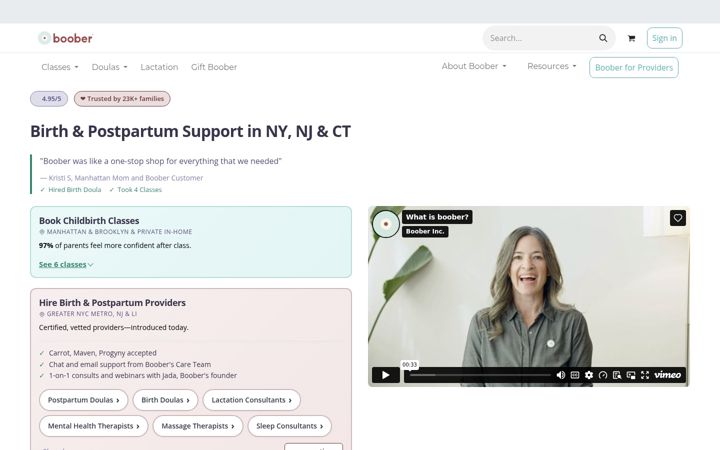The width and height of the screenshot is (720, 450).
Task: Expand the Classes menu
Action: point(60,67)
